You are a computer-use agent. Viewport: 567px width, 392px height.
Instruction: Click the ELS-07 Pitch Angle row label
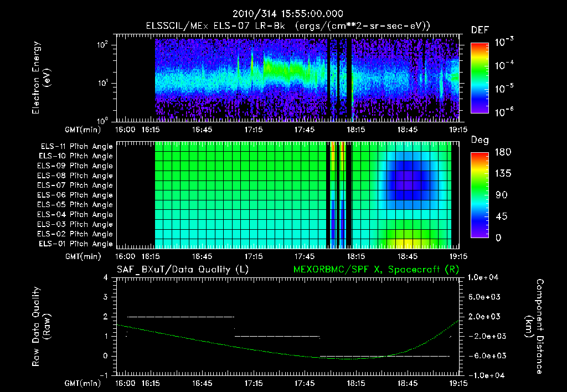pos(75,185)
